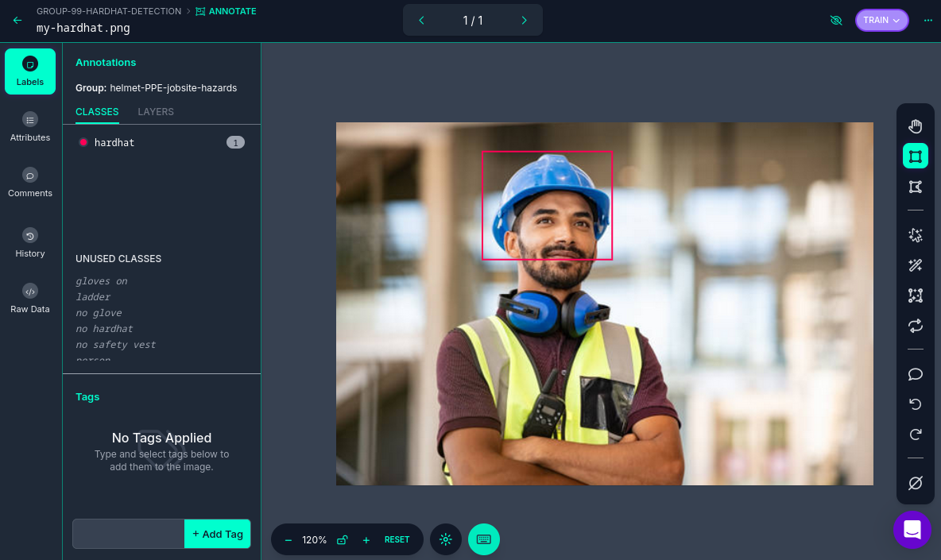Screen dimensions: 941x560
Task: Open the TRAIN dropdown
Action: 881,20
